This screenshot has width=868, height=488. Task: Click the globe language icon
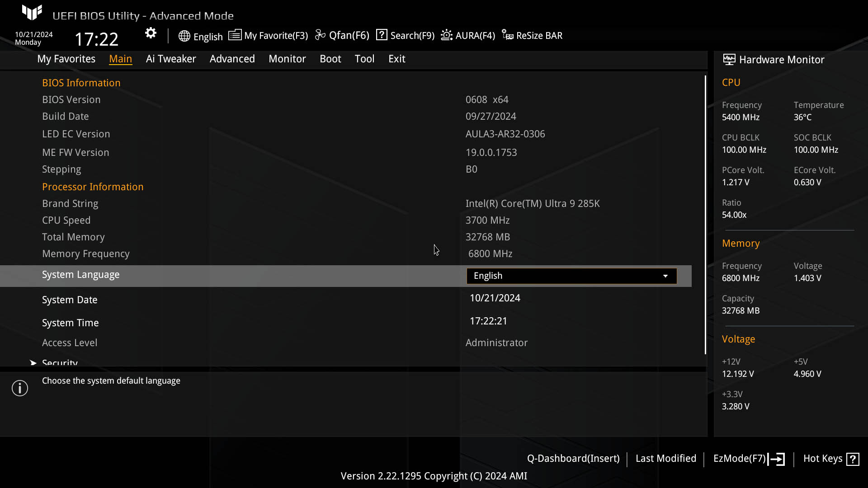point(184,36)
